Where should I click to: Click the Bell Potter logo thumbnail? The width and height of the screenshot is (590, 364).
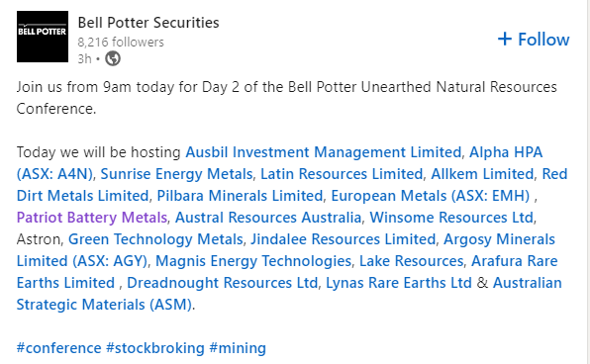[x=43, y=37]
